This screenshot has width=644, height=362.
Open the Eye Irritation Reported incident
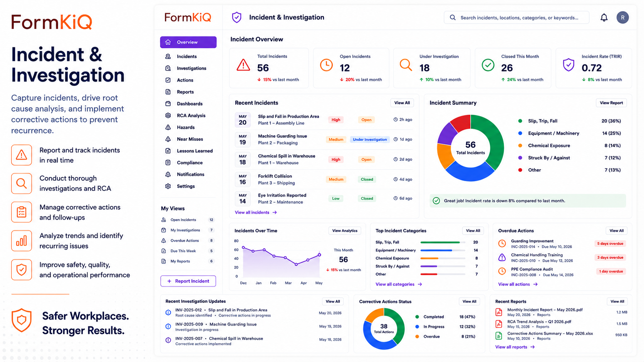324,199
